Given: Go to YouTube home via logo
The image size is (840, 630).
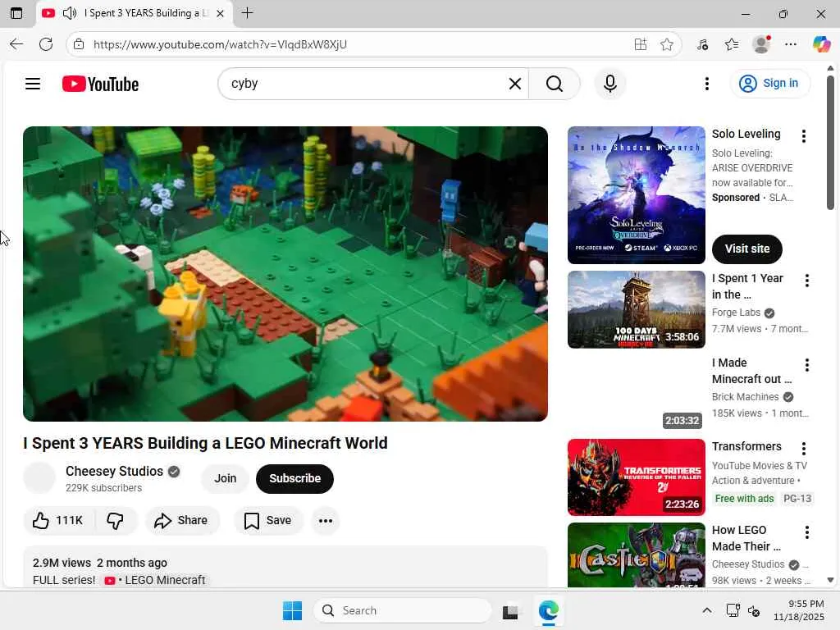Looking at the screenshot, I should [x=100, y=84].
